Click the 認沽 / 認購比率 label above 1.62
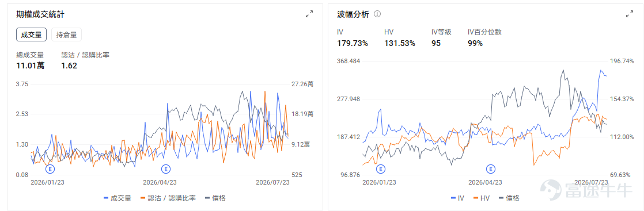 click(85, 55)
